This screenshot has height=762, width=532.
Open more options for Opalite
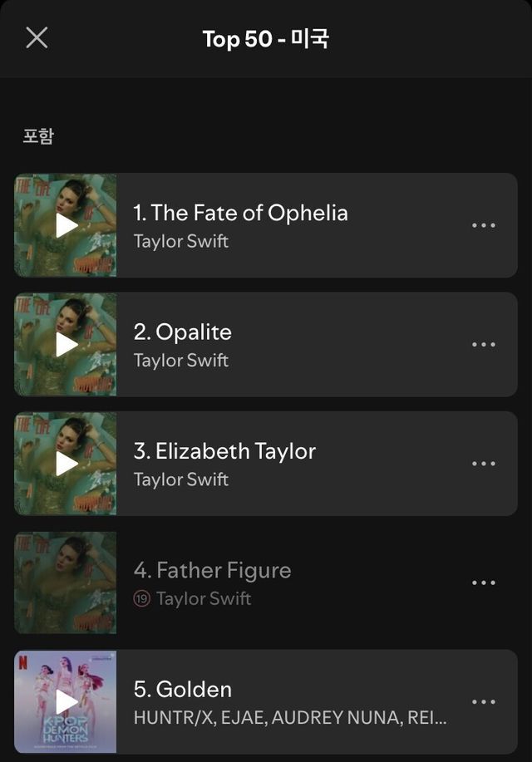pos(483,344)
